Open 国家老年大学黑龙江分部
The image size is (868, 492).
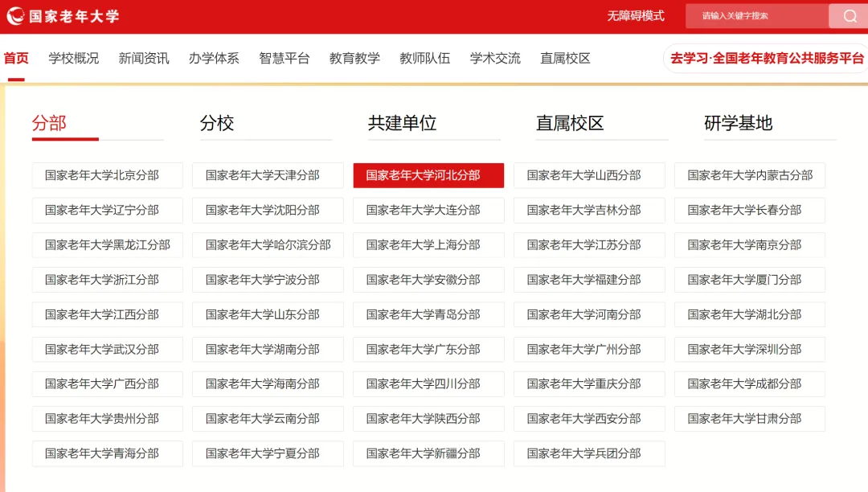(x=108, y=245)
